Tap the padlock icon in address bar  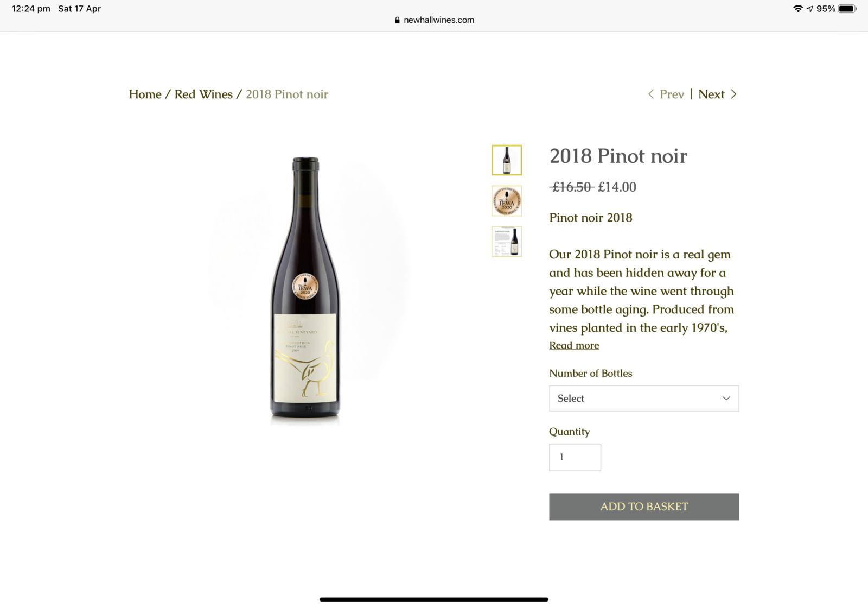(x=397, y=20)
